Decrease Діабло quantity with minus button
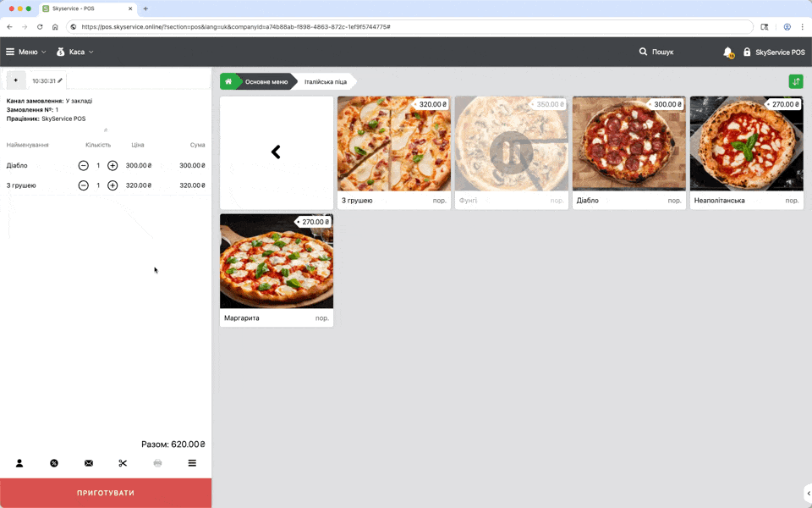 (83, 166)
